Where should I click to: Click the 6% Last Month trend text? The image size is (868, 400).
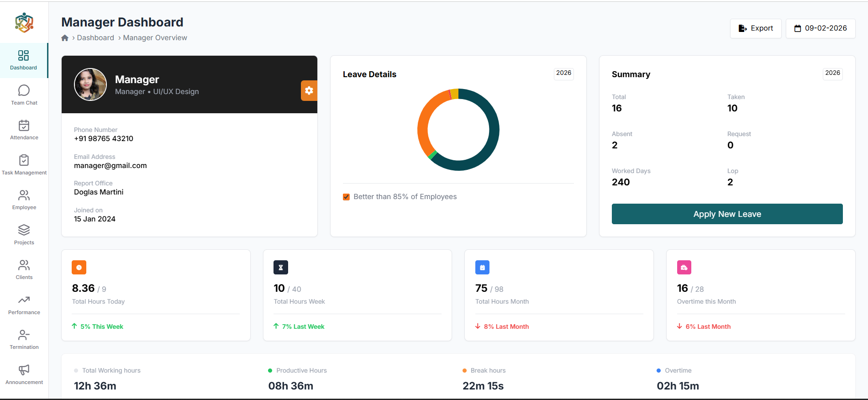coord(708,326)
